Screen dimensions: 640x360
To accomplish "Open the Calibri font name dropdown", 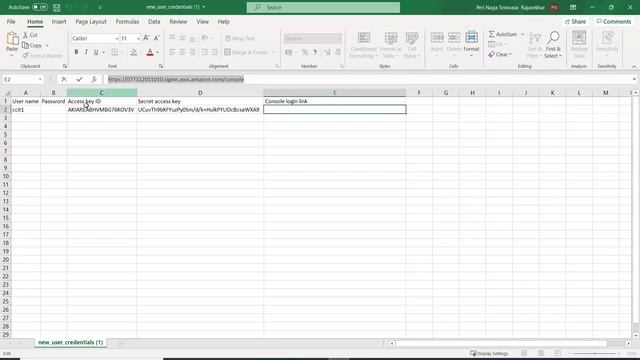I will tap(117, 38).
